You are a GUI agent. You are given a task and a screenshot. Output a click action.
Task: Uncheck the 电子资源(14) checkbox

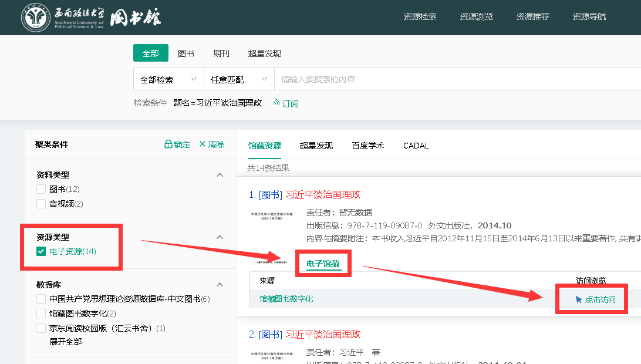(x=41, y=251)
